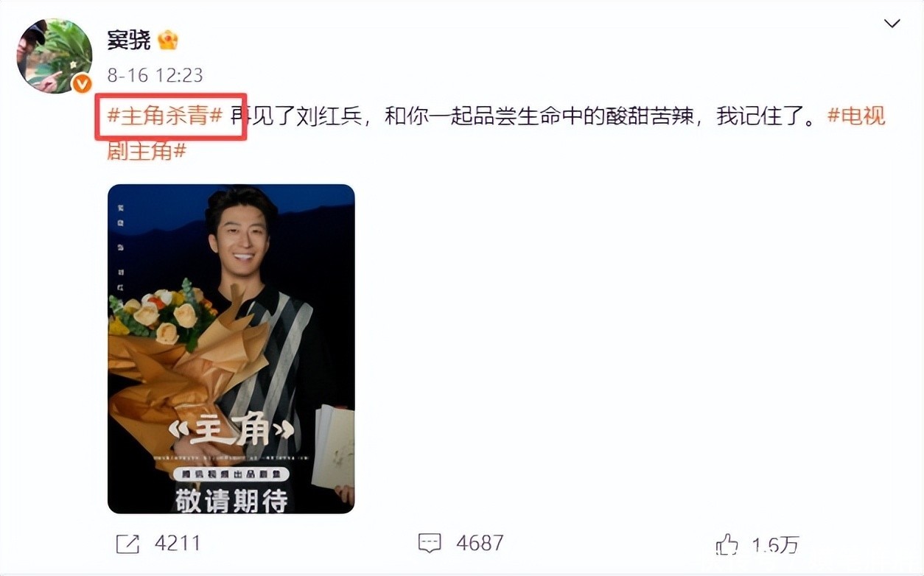Click the repost count 4211
The image size is (924, 576).
(178, 544)
